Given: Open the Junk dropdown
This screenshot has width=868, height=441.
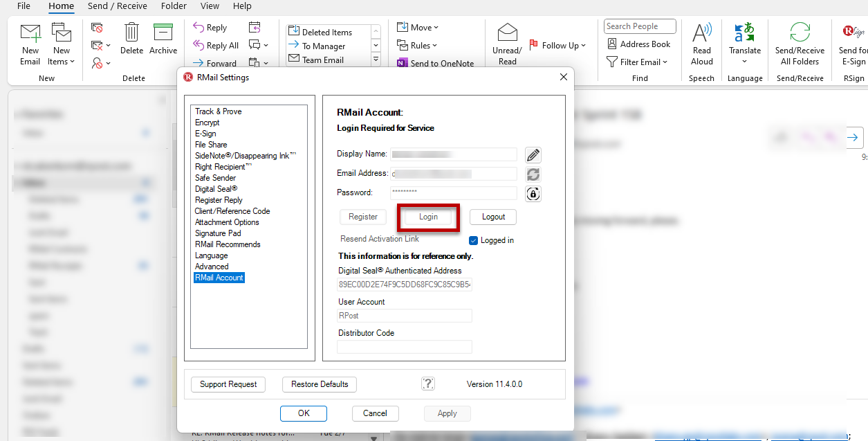Looking at the screenshot, I should pyautogui.click(x=101, y=63).
